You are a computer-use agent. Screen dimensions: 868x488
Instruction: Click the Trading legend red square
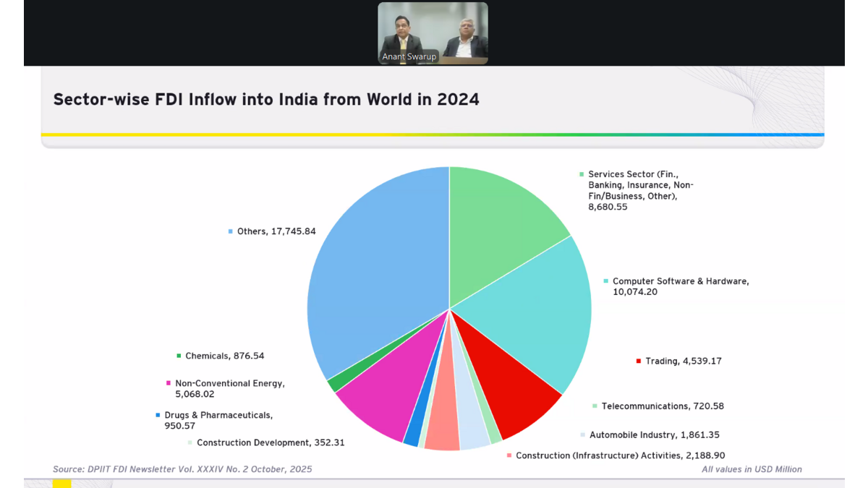[639, 361]
